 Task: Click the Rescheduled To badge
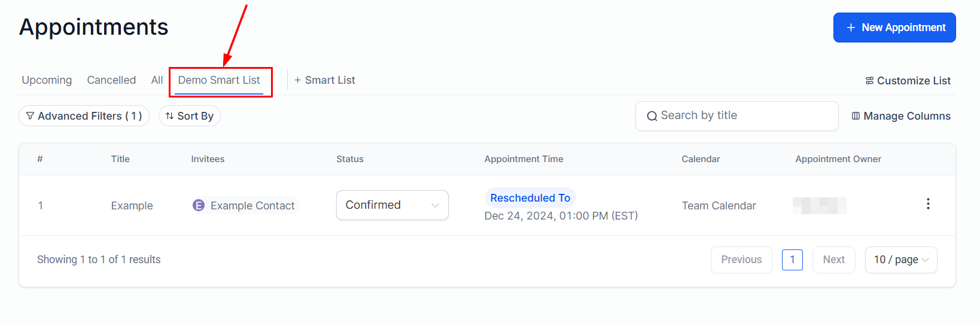530,198
